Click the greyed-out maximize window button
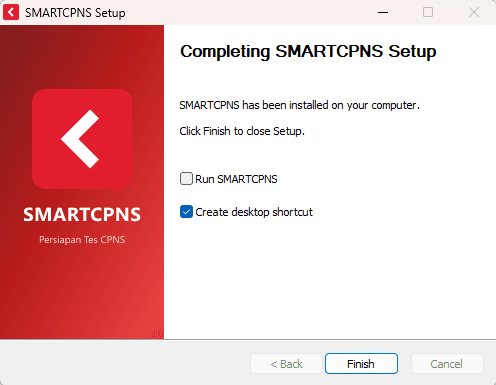 [x=428, y=12]
